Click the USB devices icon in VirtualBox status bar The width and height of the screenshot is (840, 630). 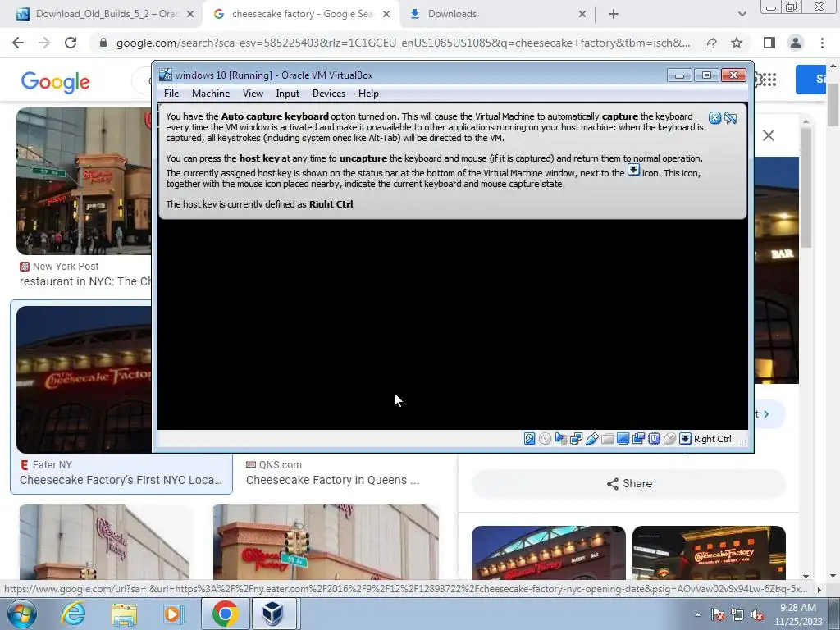(x=592, y=439)
